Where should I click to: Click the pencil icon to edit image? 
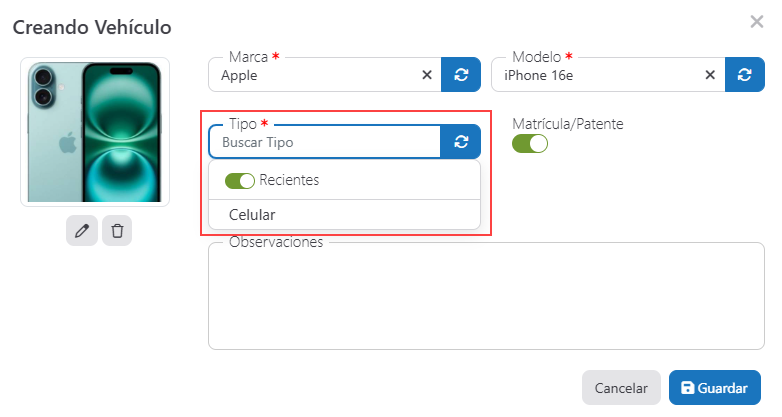point(82,231)
